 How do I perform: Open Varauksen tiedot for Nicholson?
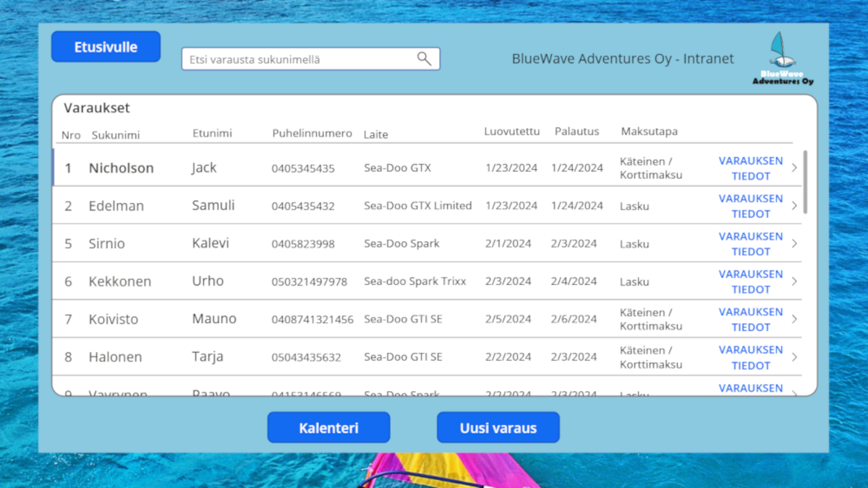[x=751, y=168]
